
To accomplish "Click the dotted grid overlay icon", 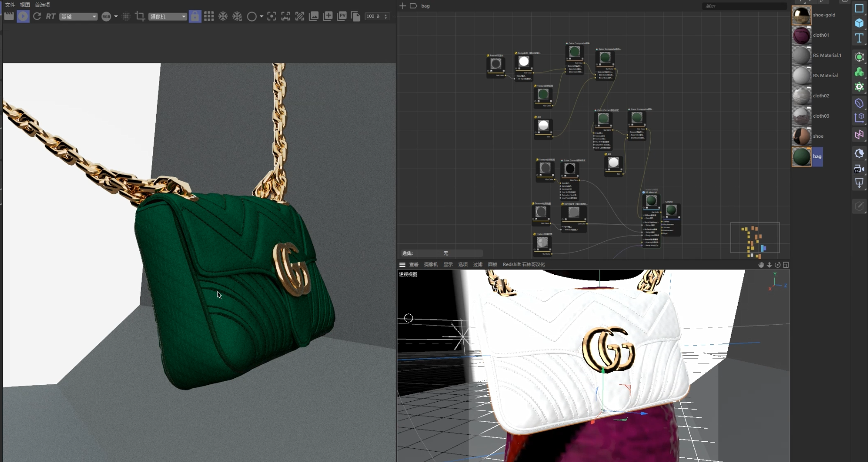I will [x=126, y=16].
